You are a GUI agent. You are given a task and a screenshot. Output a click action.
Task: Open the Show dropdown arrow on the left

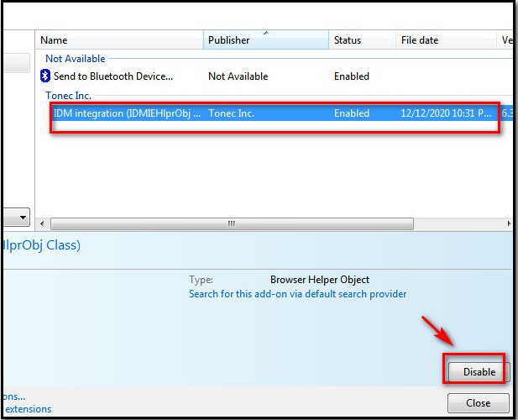[23, 217]
